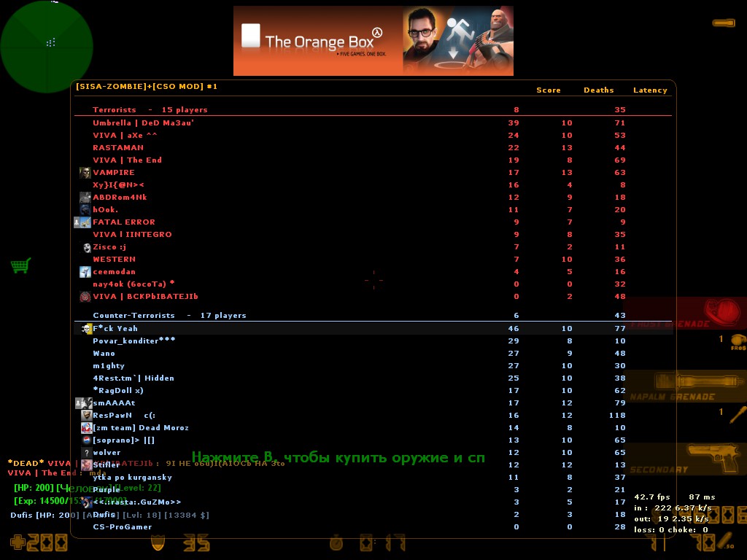Select the Napalm Grenade weapon slot
747x560 pixels.
[687, 385]
